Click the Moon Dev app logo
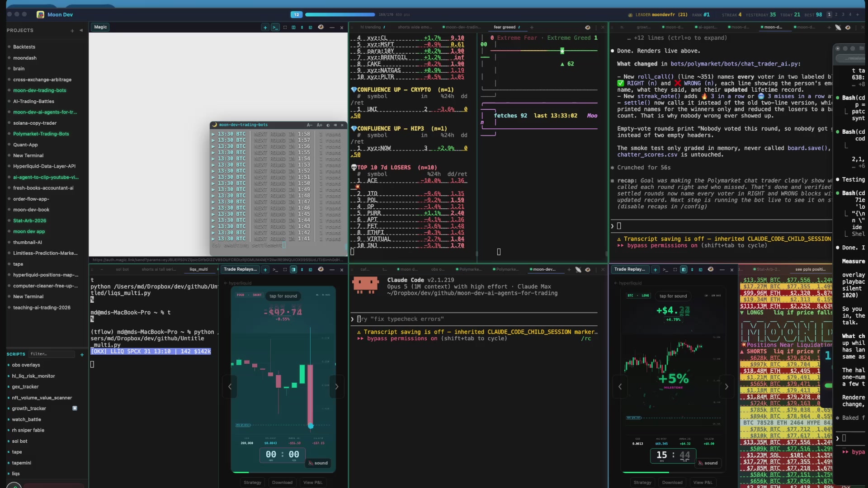 tap(40, 14)
